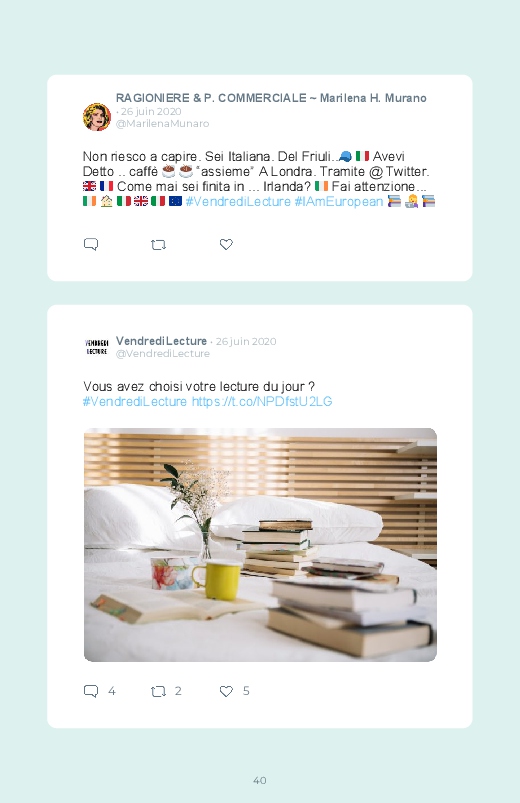Follow the t.co/NPDfstU2LG link

(262, 401)
